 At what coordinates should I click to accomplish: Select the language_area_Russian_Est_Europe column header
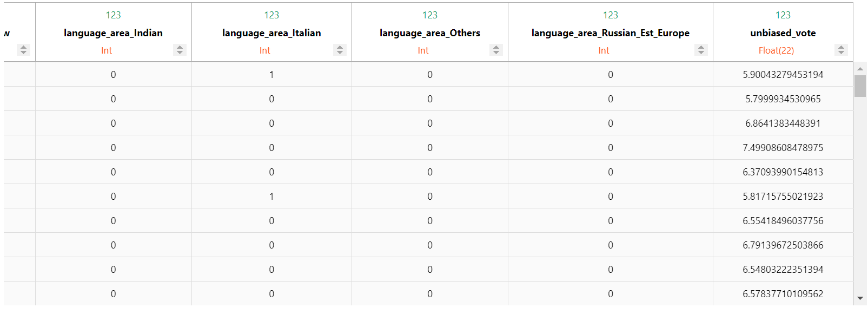(611, 33)
